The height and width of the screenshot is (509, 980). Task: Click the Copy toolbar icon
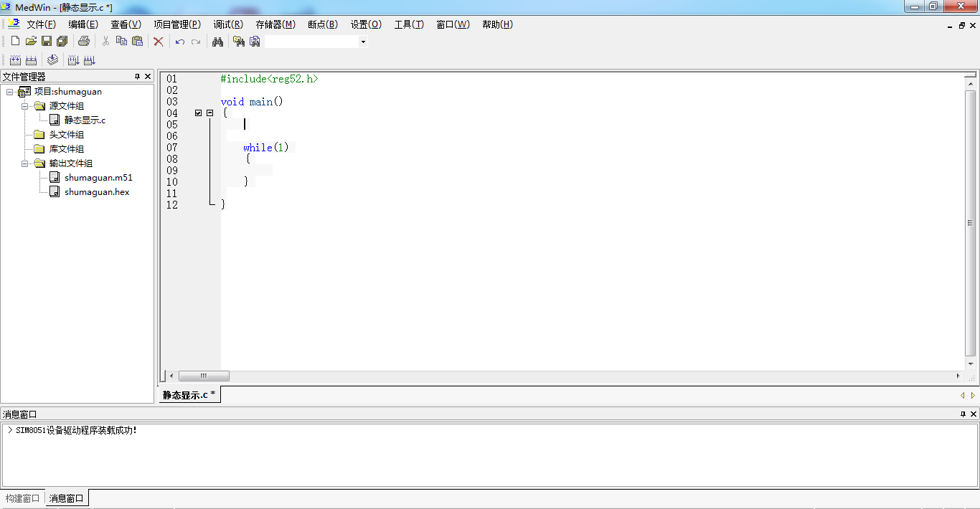click(x=121, y=42)
